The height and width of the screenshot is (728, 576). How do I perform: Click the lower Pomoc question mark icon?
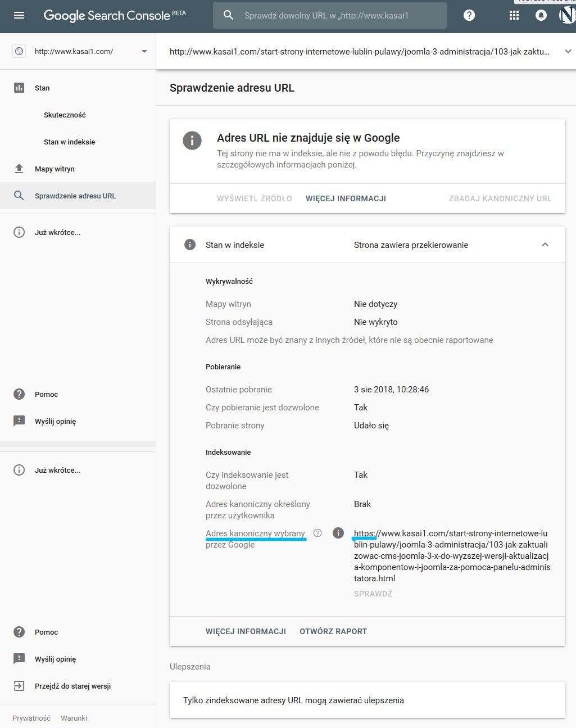(19, 632)
